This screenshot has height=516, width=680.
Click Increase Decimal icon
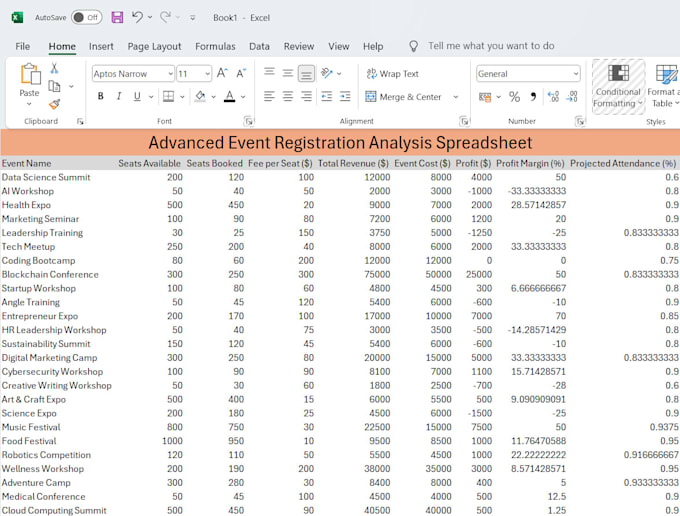(553, 97)
